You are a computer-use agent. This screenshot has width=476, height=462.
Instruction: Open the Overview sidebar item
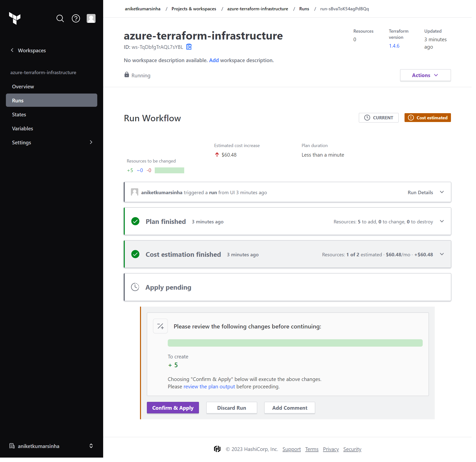pyautogui.click(x=52, y=86)
